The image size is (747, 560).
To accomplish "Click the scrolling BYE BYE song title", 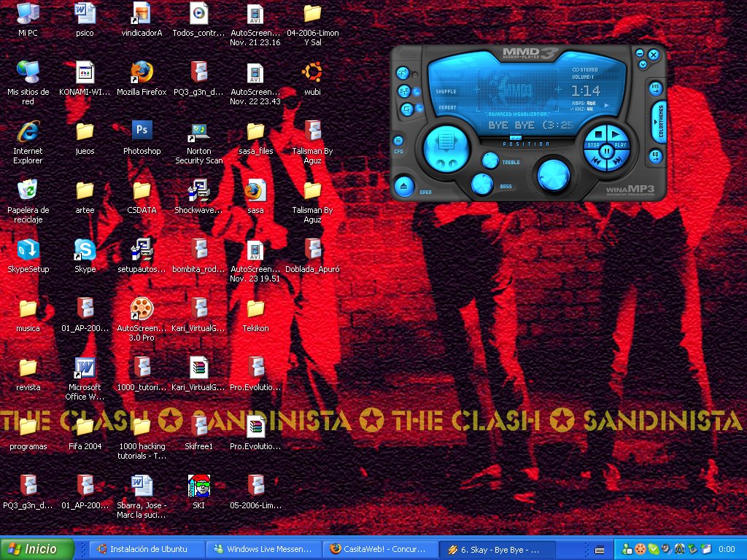I will [x=530, y=125].
